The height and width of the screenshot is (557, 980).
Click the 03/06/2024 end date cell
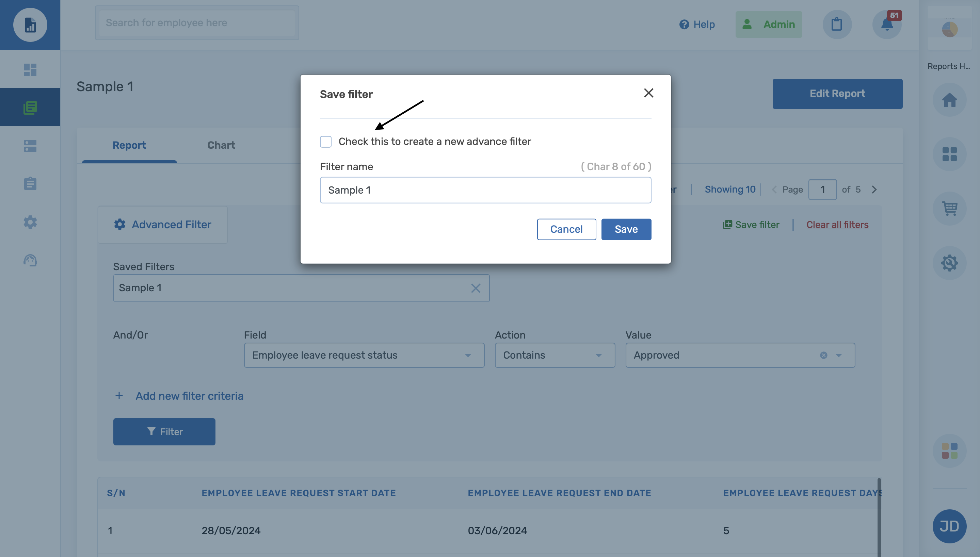tap(497, 530)
